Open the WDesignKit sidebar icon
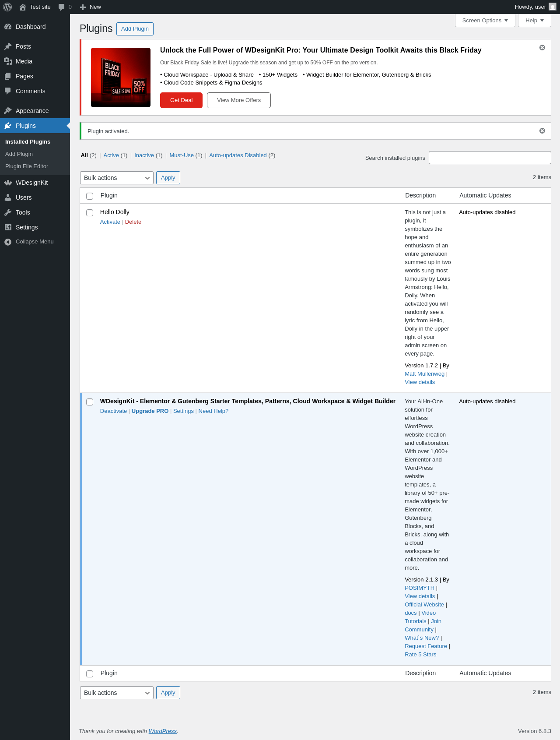This screenshot has width=560, height=740. (8, 183)
